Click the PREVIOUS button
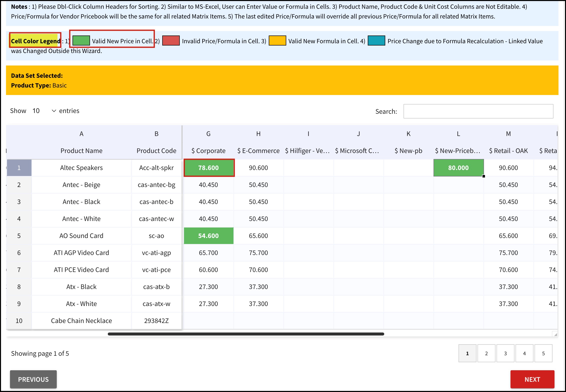This screenshot has width=566, height=392. (x=33, y=379)
